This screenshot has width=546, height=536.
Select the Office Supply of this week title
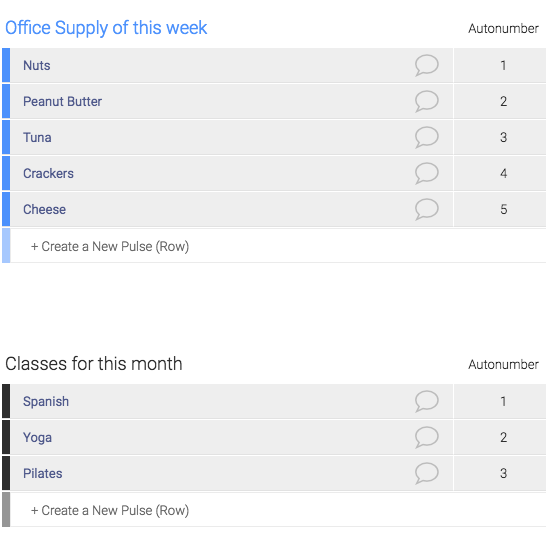coord(106,28)
